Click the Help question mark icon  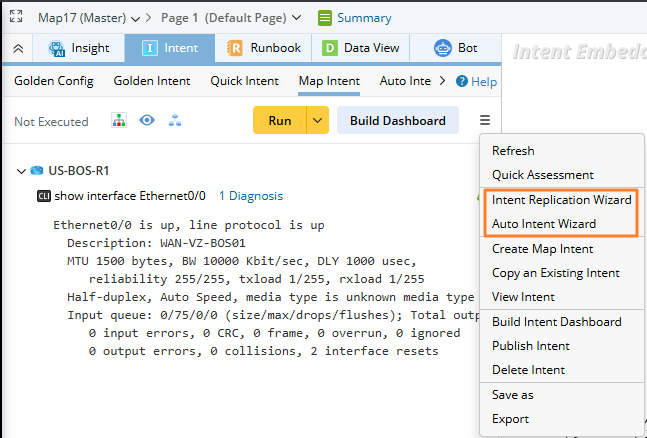click(x=462, y=81)
